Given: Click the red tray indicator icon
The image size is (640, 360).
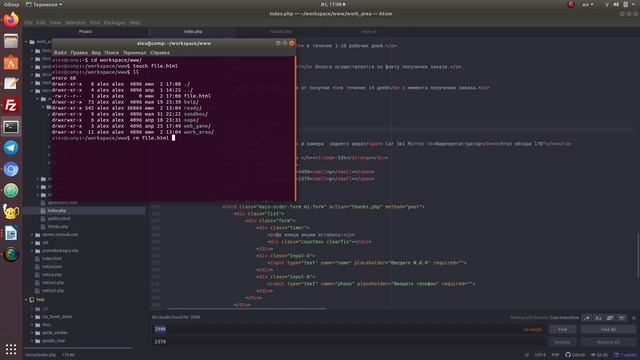Looking at the screenshot, I should 571,4.
